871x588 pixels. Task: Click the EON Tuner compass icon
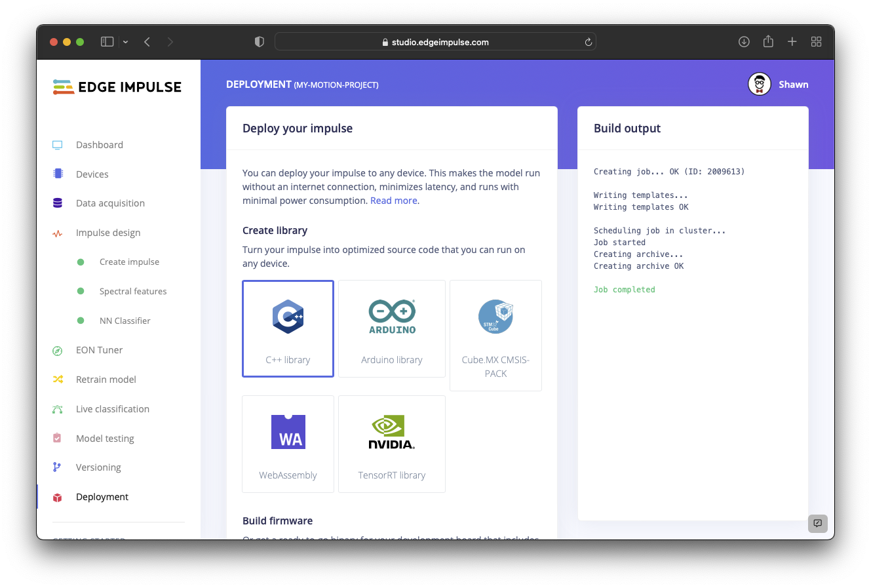(58, 350)
